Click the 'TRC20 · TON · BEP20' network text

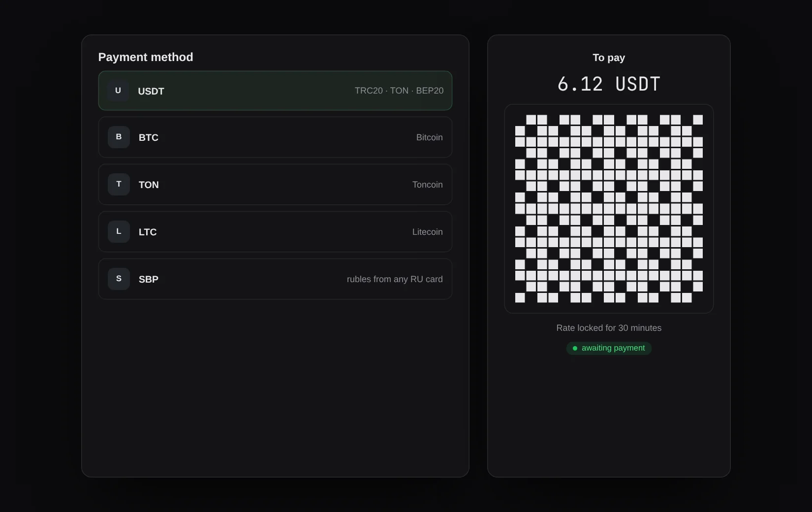pyautogui.click(x=399, y=91)
